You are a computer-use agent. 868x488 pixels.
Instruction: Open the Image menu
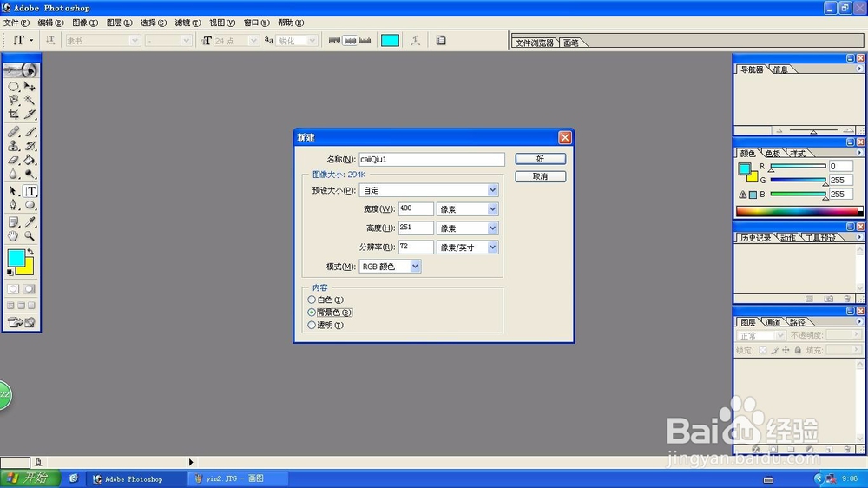point(85,23)
